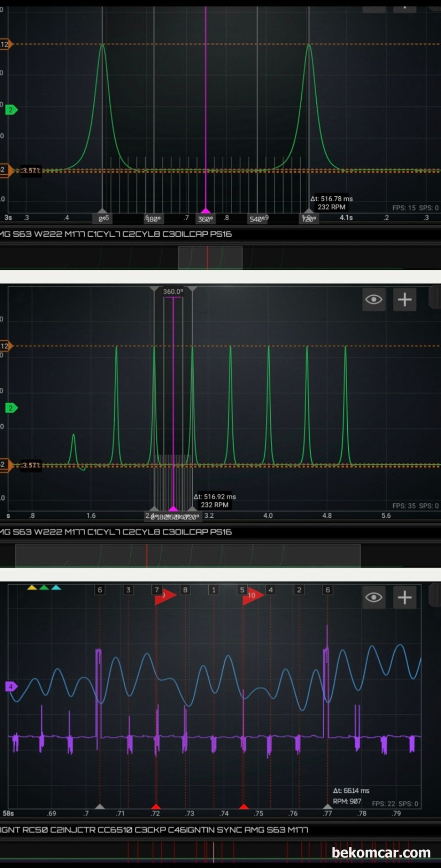Select red flag marker 10 near cylinder 5
The height and width of the screenshot is (868, 441).
tap(253, 596)
